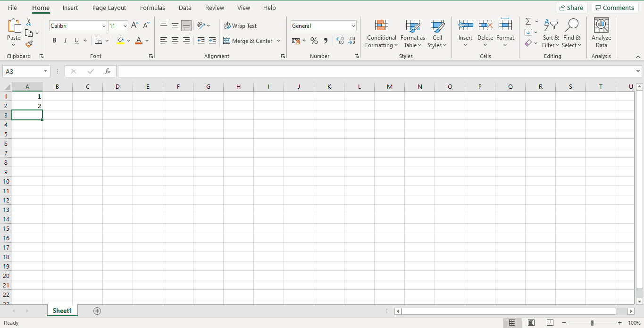Toggle Wrap Text for cell

(240, 26)
